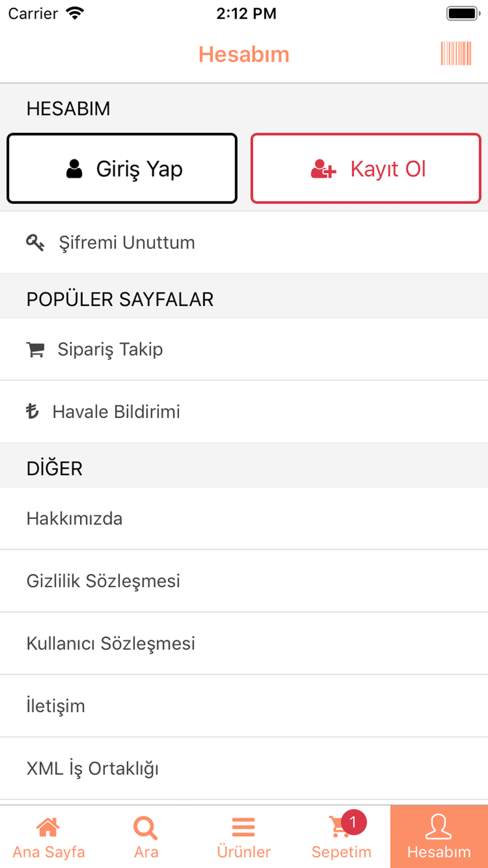Tap the key icon beside Şifremi Unuttum
This screenshot has height=868, width=488.
point(35,243)
